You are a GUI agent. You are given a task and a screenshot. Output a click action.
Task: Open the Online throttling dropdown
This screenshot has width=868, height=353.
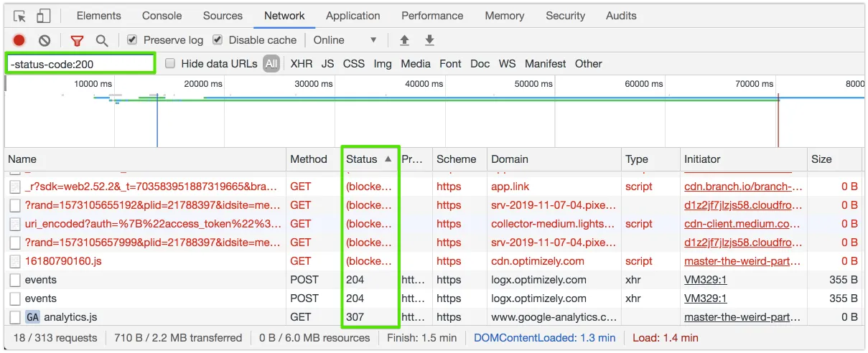(x=345, y=40)
